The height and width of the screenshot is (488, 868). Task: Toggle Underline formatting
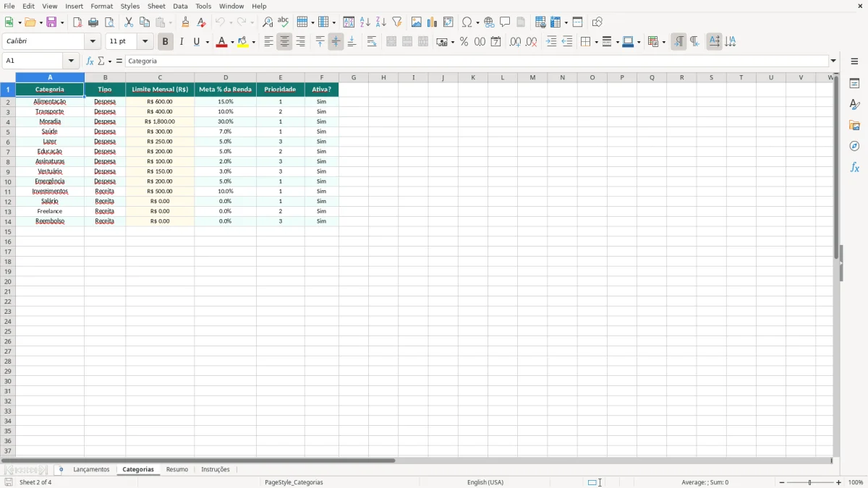click(196, 42)
